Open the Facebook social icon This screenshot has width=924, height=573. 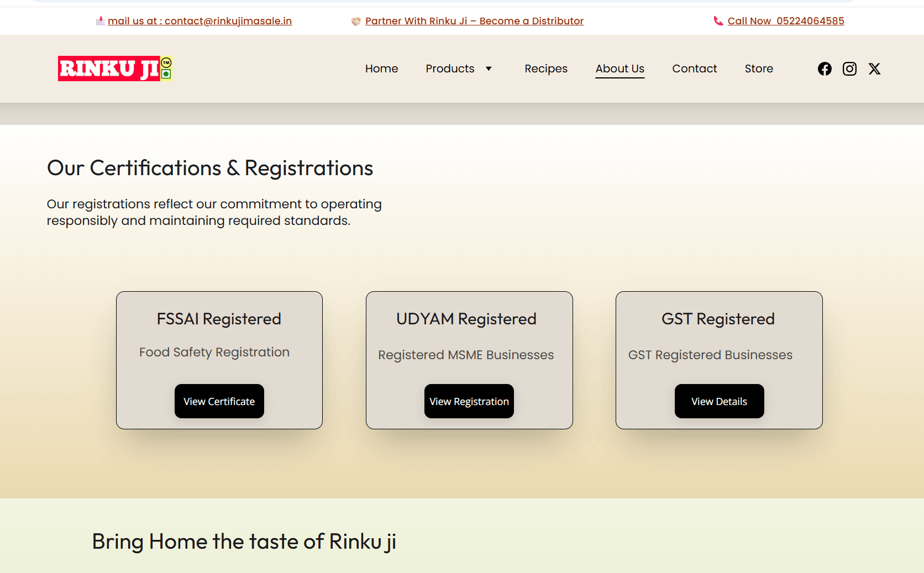point(825,69)
